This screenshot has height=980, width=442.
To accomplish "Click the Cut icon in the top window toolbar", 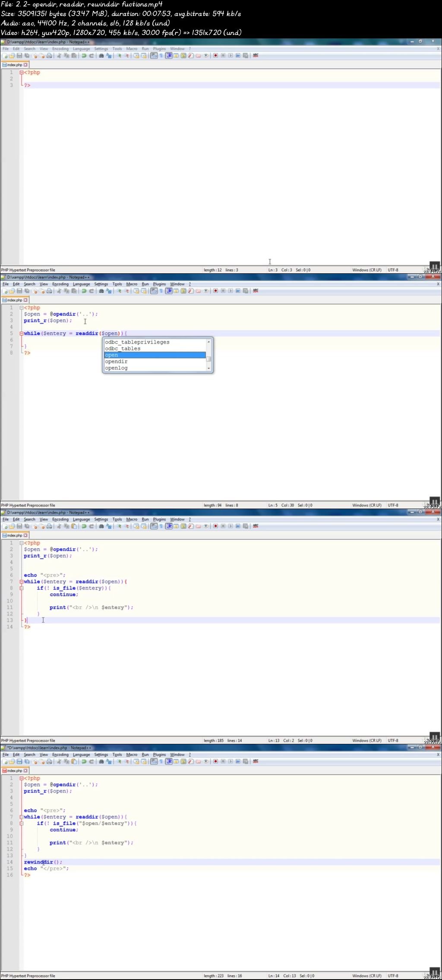I will coord(59,55).
